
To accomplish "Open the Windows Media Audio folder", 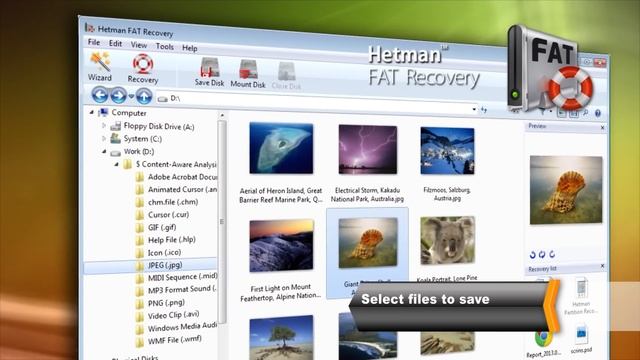I will click(x=182, y=327).
